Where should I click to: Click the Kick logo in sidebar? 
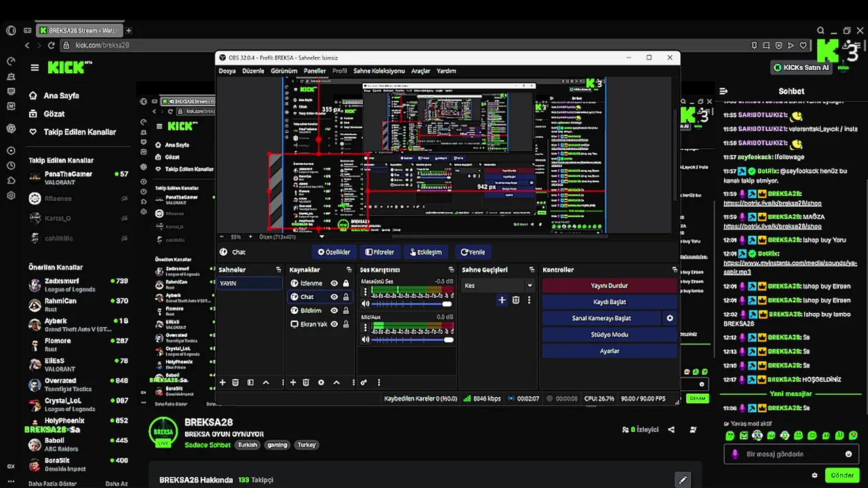pos(66,67)
